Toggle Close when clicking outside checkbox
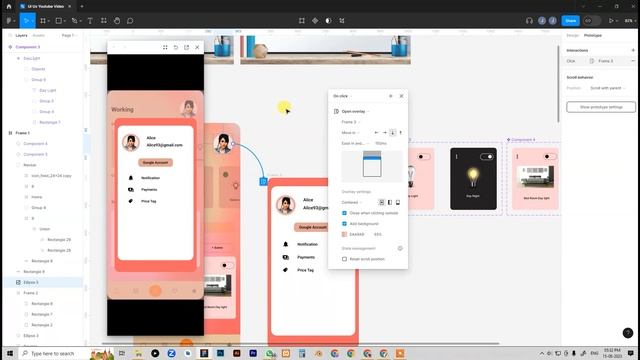This screenshot has height=360, width=640. [344, 213]
